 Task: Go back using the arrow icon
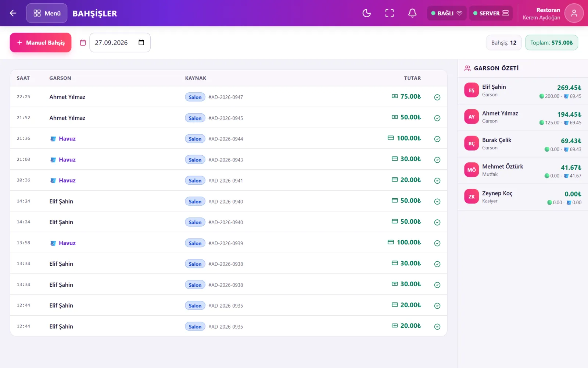(13, 13)
